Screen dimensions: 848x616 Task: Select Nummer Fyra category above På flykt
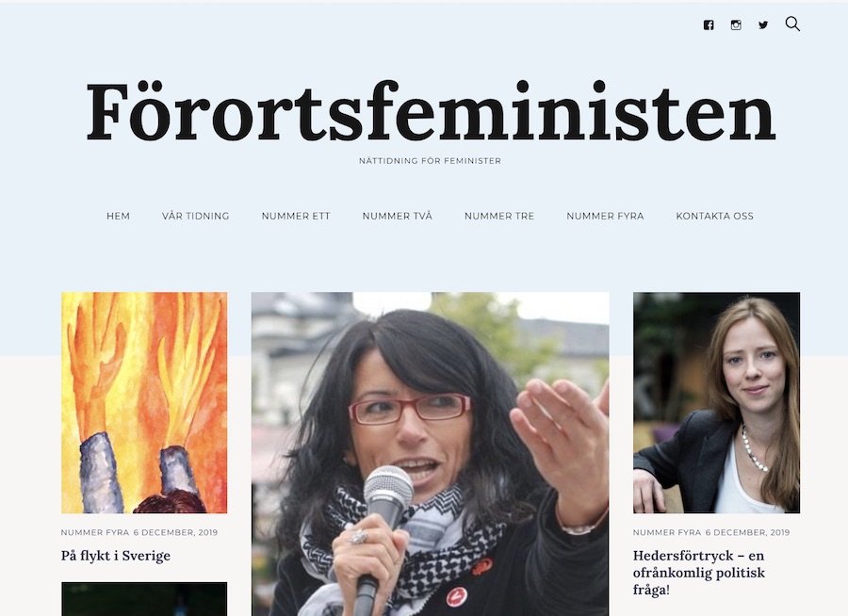[x=95, y=532]
